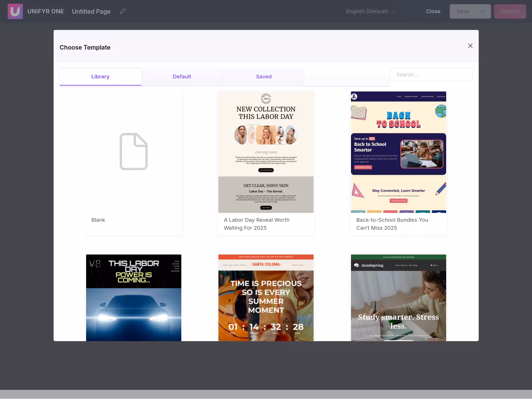Click the Unifyr ONE logo icon

point(15,11)
